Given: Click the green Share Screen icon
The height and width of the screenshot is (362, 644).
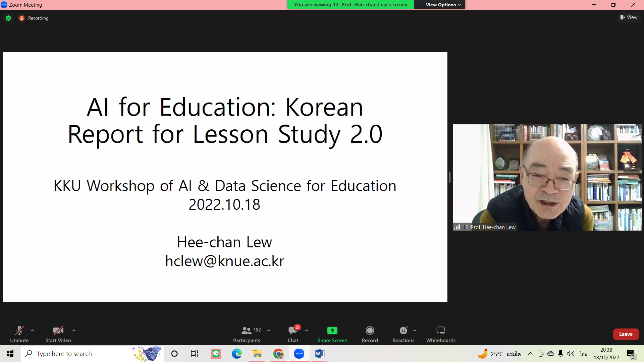Looking at the screenshot, I should (x=332, y=330).
